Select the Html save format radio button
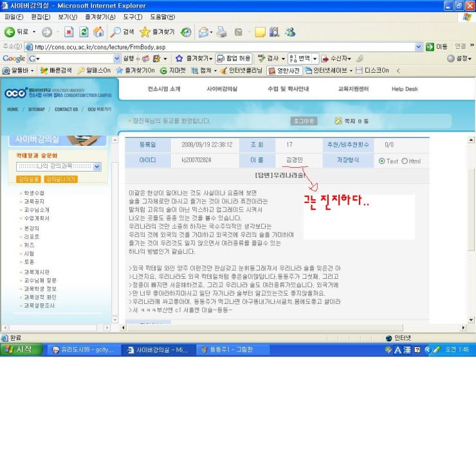 pos(405,161)
